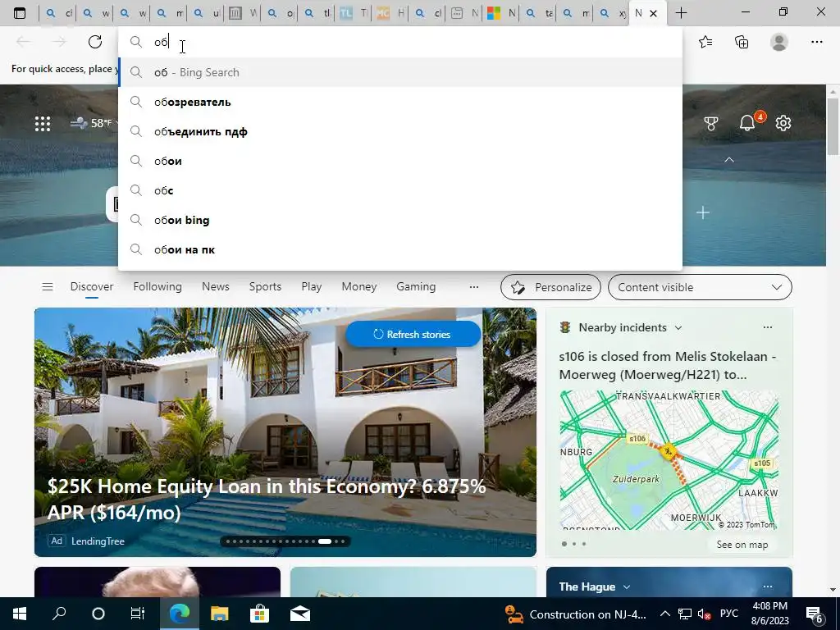The width and height of the screenshot is (840, 630).
Task: Open Windows taskbar search
Action: [x=59, y=614]
